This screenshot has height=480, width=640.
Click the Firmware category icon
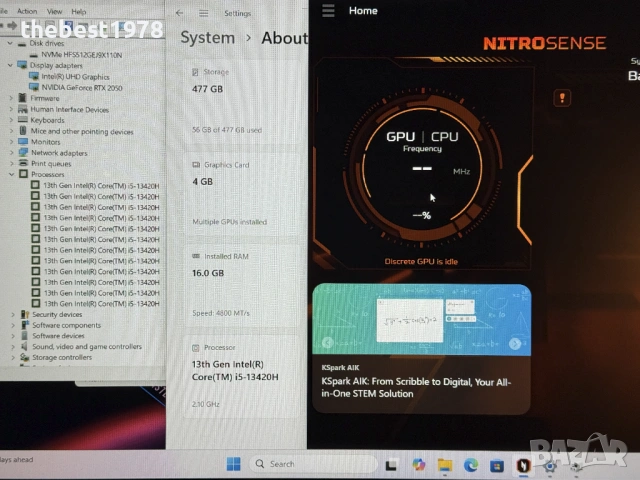23,98
